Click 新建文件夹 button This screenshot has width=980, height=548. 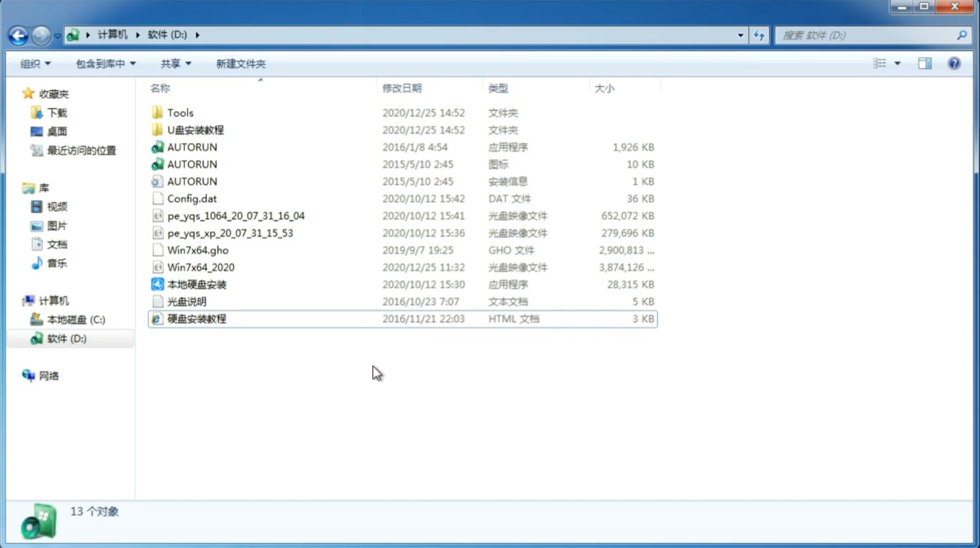(240, 63)
